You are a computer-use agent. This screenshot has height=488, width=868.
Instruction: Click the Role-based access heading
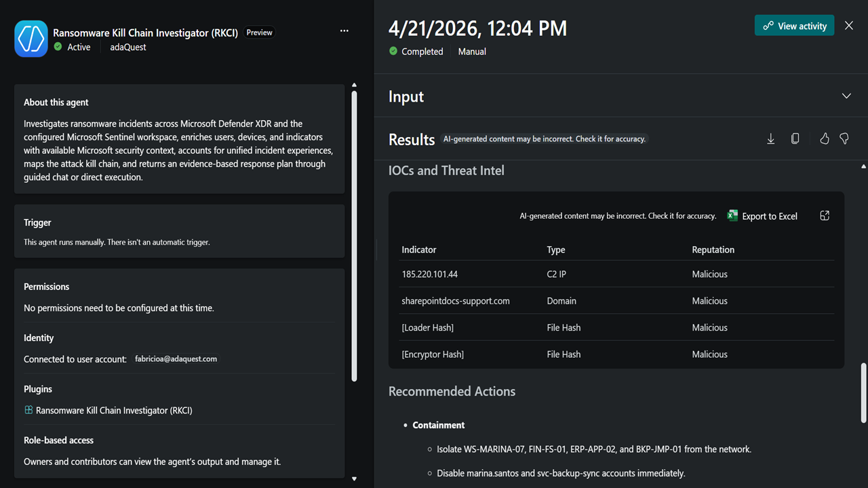click(x=58, y=441)
